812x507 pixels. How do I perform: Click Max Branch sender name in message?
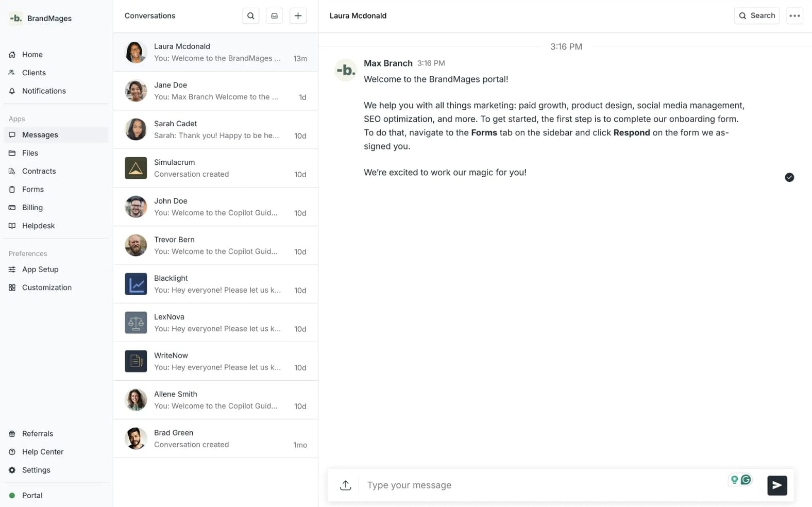point(388,63)
